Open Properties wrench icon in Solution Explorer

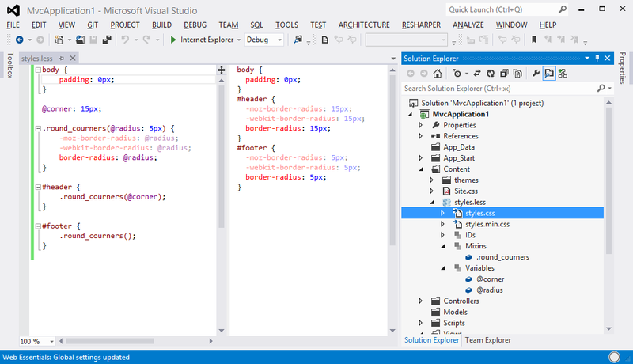pyautogui.click(x=536, y=74)
